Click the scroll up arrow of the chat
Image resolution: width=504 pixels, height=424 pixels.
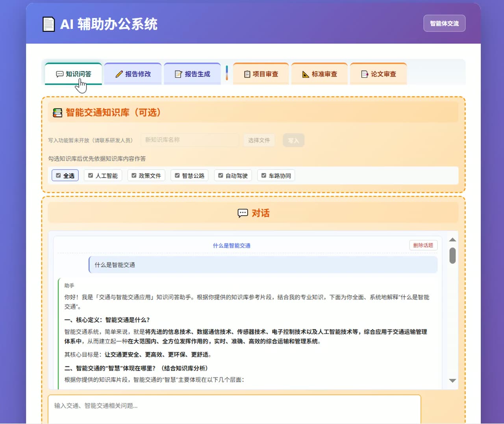[452, 240]
